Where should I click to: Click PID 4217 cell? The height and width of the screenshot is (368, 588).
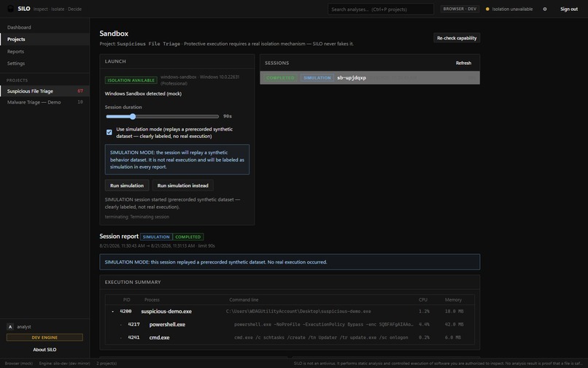(134, 324)
